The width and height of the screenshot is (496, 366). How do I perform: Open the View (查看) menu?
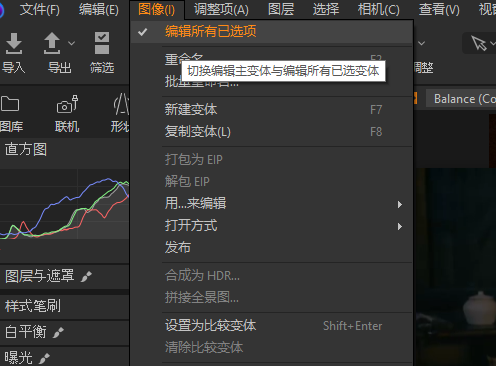click(x=439, y=10)
